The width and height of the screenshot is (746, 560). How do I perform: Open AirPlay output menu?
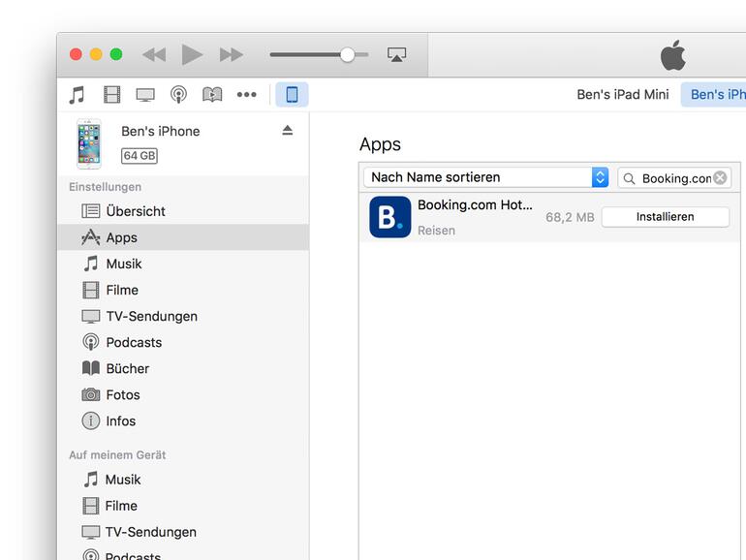click(396, 55)
